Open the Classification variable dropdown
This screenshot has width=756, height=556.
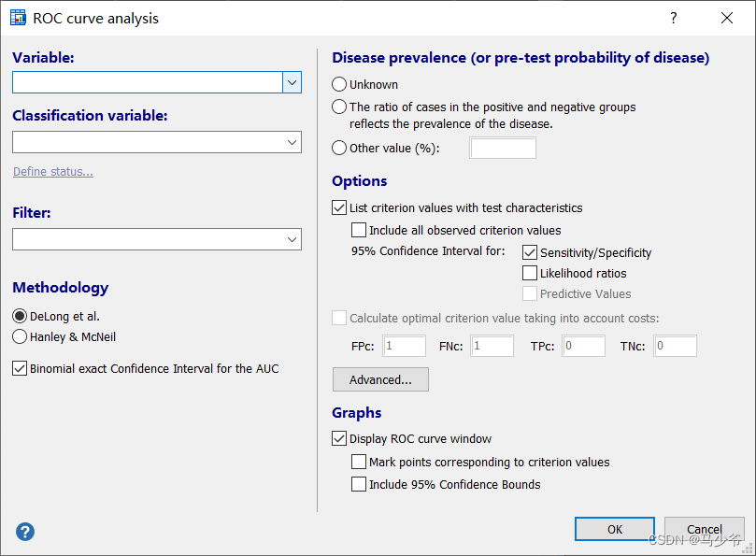[291, 142]
